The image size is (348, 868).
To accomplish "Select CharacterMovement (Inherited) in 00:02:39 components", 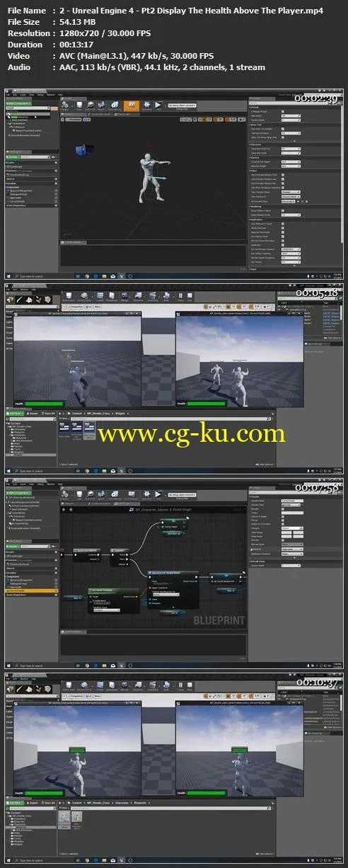I will click(x=25, y=135).
